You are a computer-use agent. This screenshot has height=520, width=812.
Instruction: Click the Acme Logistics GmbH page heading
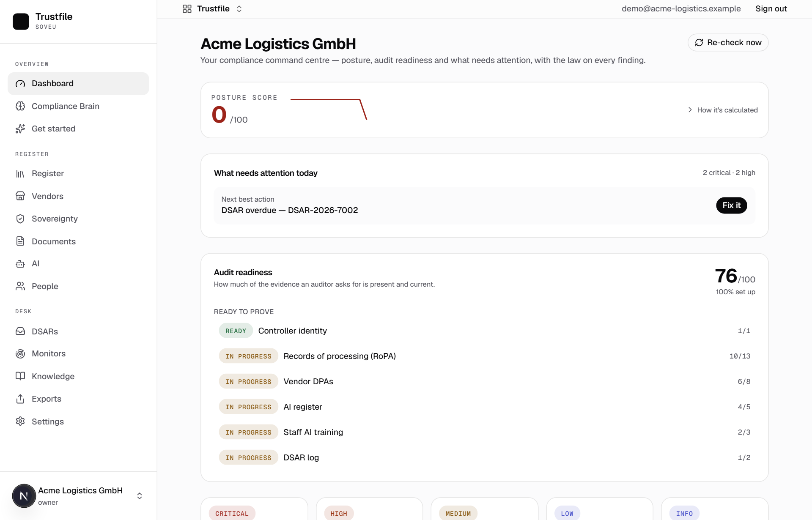278,44
